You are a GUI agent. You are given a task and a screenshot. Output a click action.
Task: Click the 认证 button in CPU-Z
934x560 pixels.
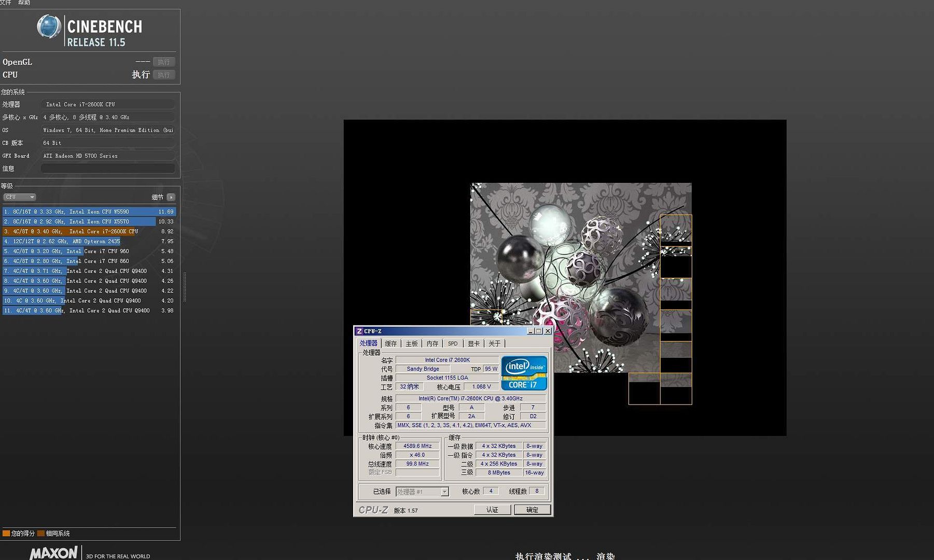pos(492,510)
